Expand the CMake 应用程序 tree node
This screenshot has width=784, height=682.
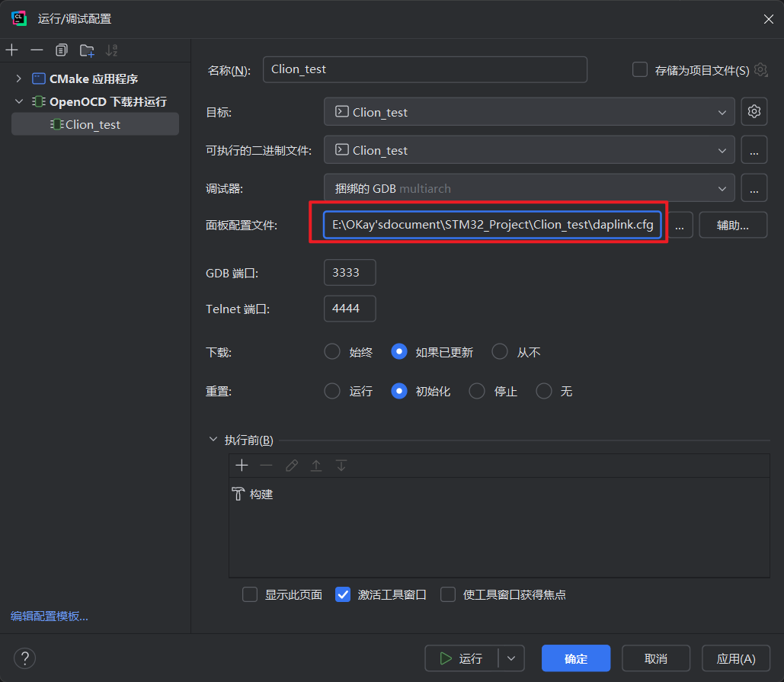(x=18, y=78)
